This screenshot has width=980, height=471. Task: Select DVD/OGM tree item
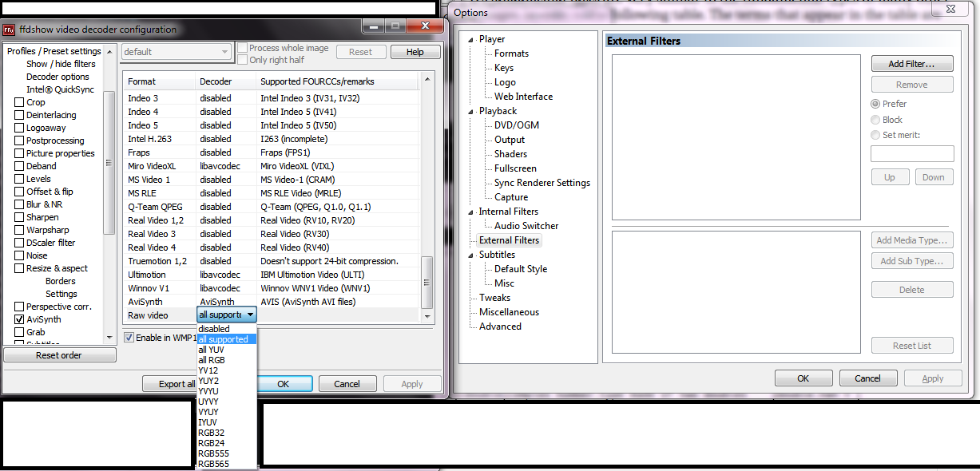517,125
